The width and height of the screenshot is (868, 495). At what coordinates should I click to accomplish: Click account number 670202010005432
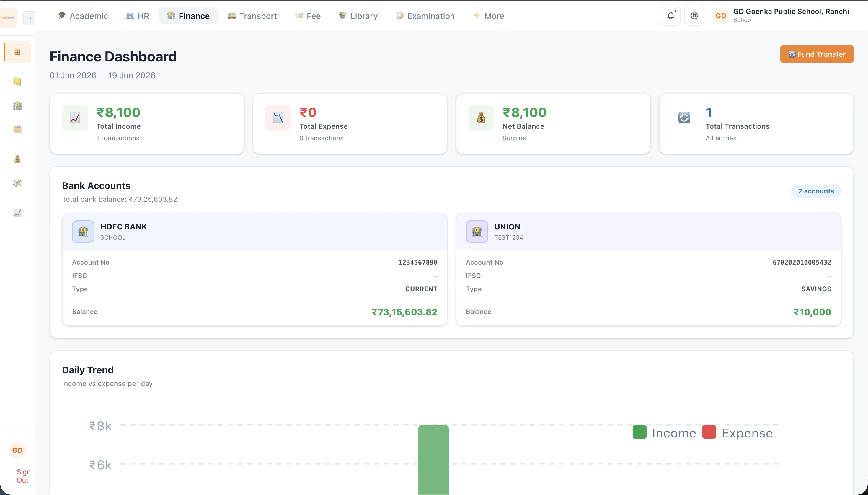pyautogui.click(x=802, y=262)
